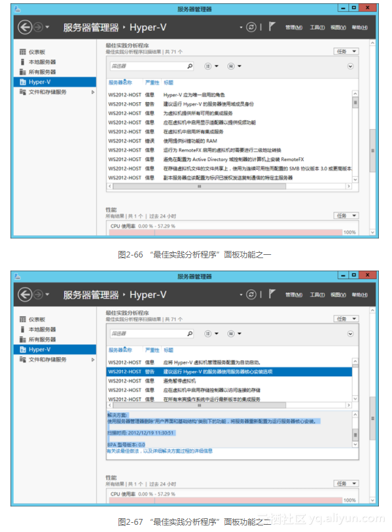This screenshot has width=392, height=532.
Task: Click 本地服务器 icon in figure 2-66 sidebar
Action: [23, 62]
